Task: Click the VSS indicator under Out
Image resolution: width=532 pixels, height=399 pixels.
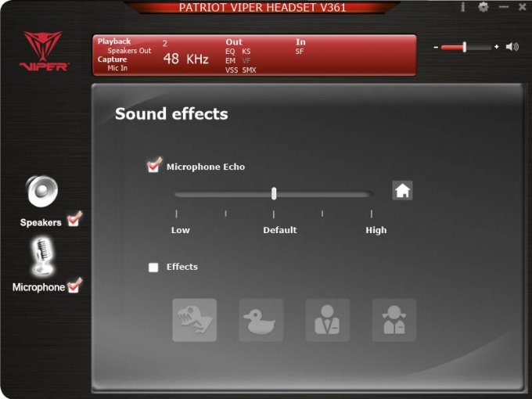Action: pos(232,70)
